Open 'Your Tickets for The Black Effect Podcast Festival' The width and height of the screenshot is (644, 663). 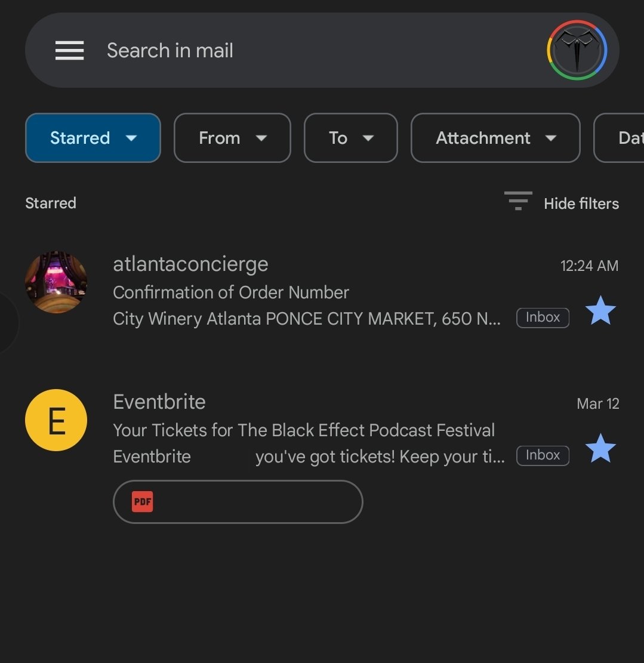[304, 430]
